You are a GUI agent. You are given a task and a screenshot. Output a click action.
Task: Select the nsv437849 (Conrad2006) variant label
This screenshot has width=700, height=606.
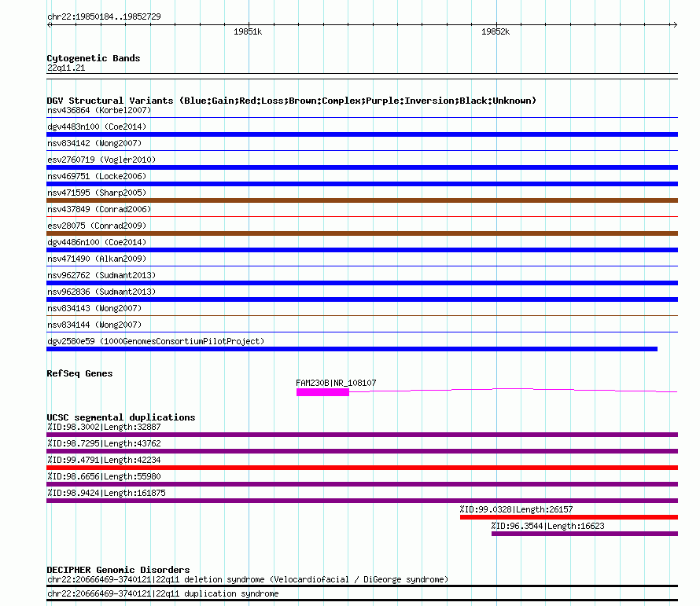[x=99, y=209]
